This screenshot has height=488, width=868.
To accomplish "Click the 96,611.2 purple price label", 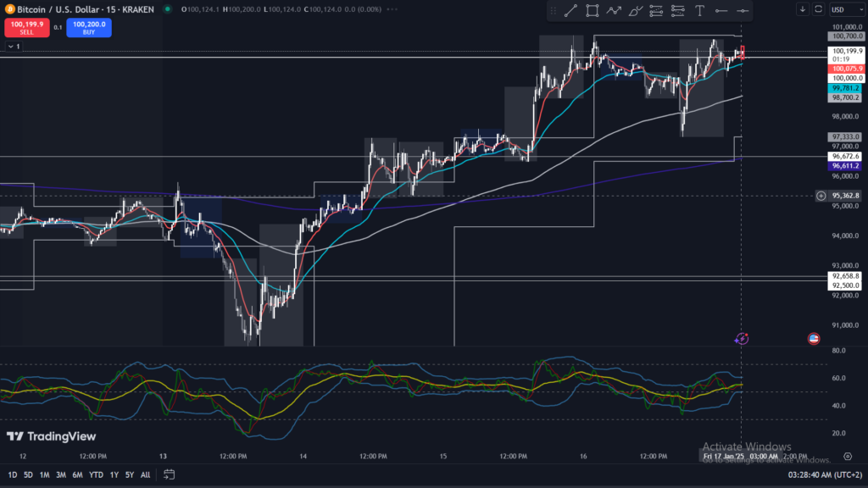I will 845,167.
